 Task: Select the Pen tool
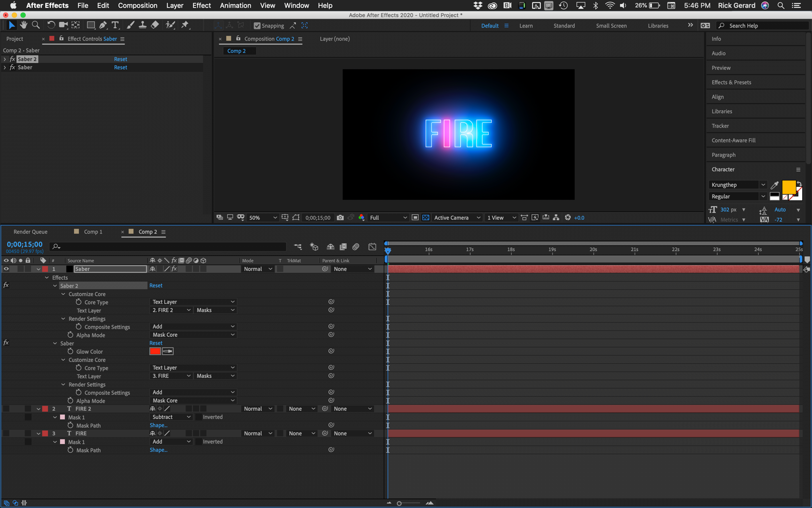103,25
